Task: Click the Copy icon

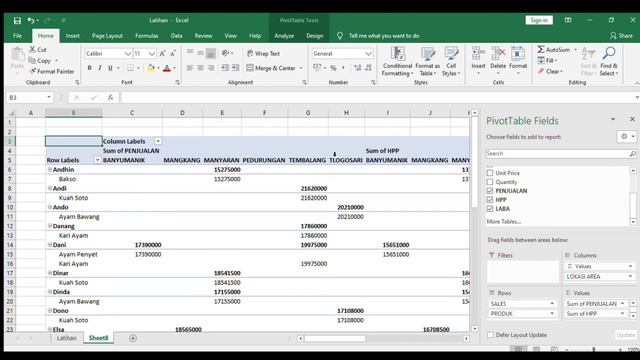Action: coord(32,60)
